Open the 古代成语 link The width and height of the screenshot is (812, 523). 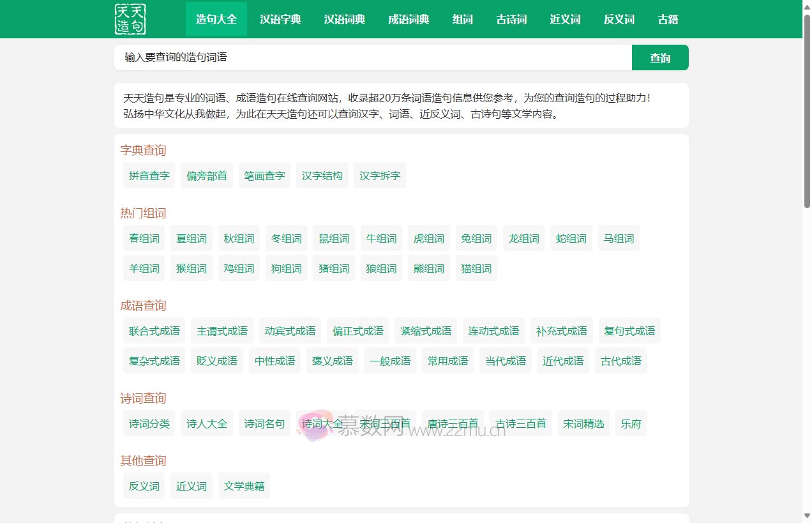coord(620,361)
